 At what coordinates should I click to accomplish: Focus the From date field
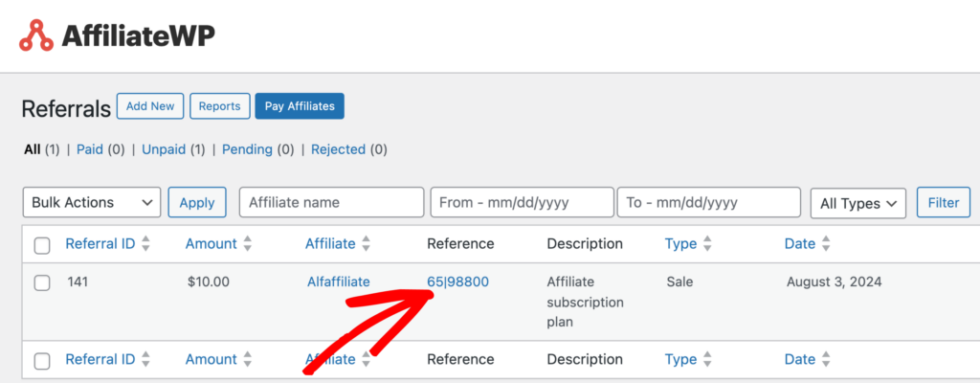point(522,203)
